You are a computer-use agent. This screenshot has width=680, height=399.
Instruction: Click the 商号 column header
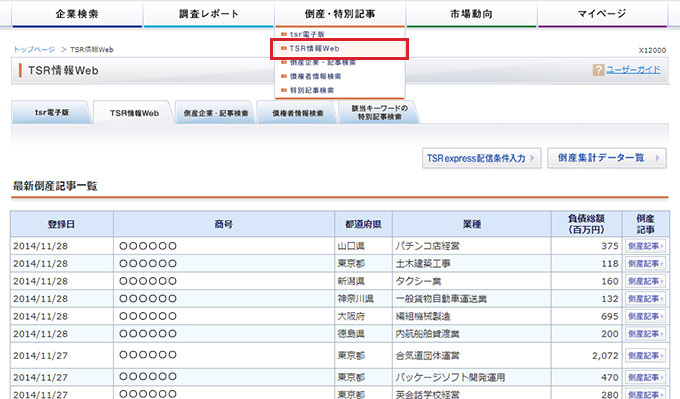(224, 224)
